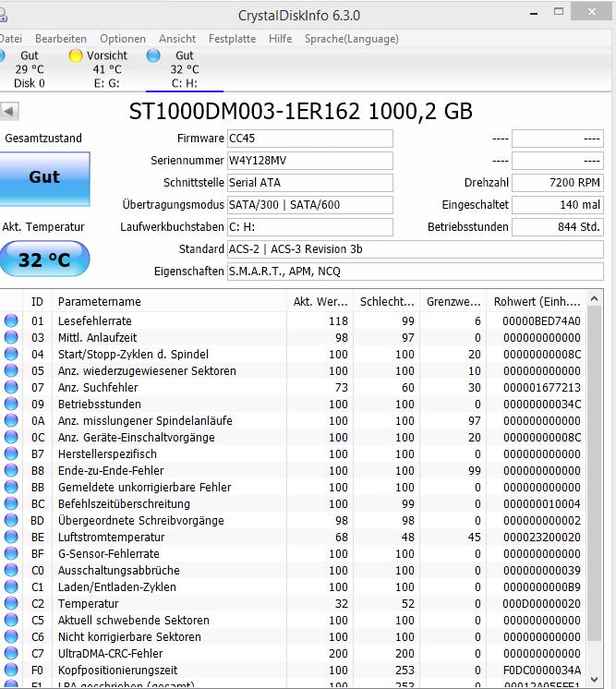Click the Schnittstelle field Serial ATA
This screenshot has width=616, height=689.
pyautogui.click(x=309, y=183)
